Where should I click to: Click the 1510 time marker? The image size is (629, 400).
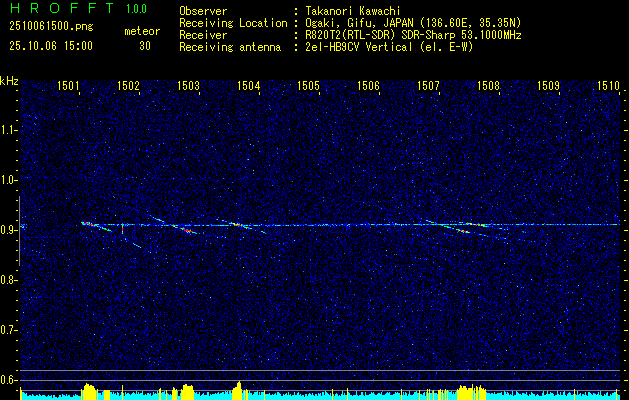[608, 87]
